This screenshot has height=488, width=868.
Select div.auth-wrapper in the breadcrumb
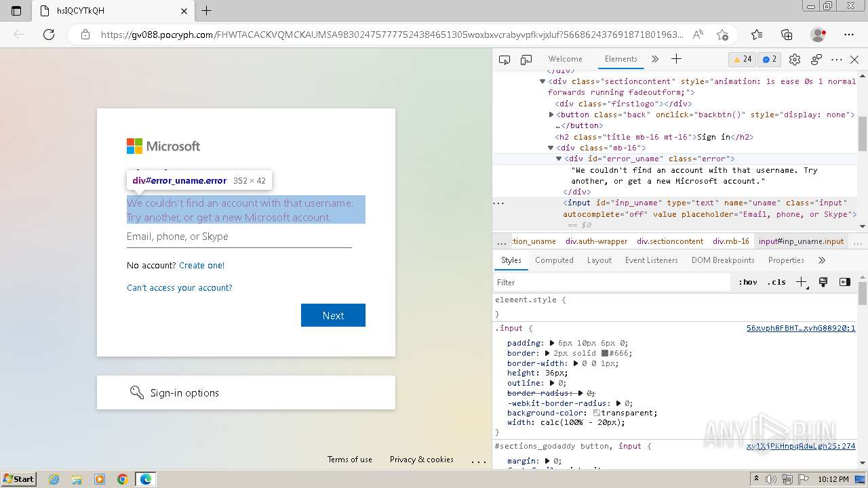tap(596, 241)
